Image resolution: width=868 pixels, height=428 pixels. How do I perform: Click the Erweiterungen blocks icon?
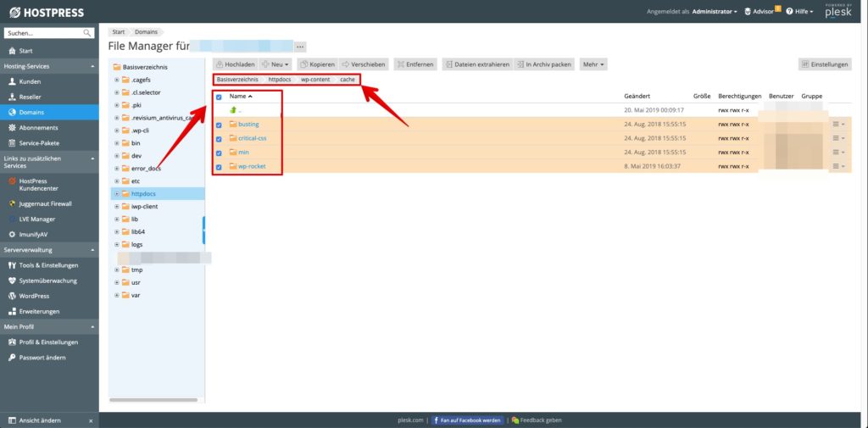(x=12, y=311)
